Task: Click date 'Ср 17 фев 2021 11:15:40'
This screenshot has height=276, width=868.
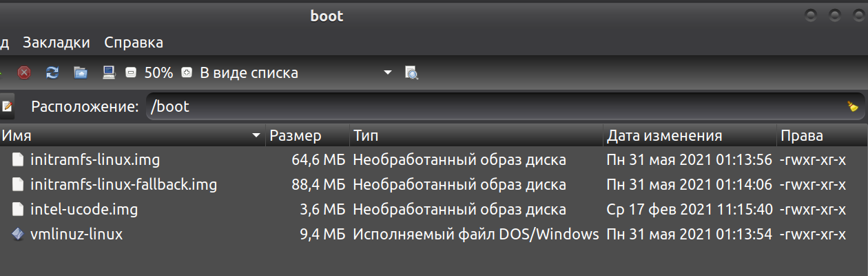Action: (689, 210)
